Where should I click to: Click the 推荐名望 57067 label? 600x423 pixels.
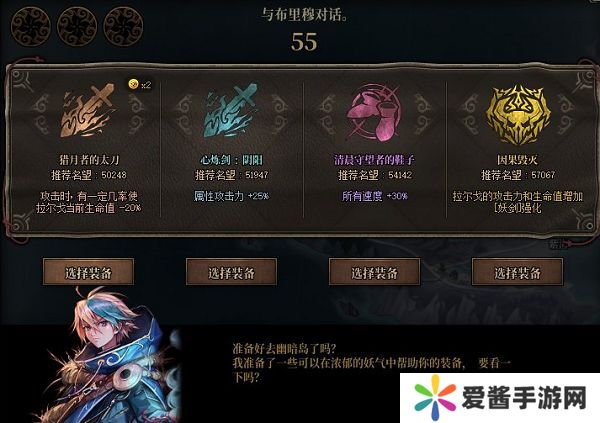[x=518, y=175]
